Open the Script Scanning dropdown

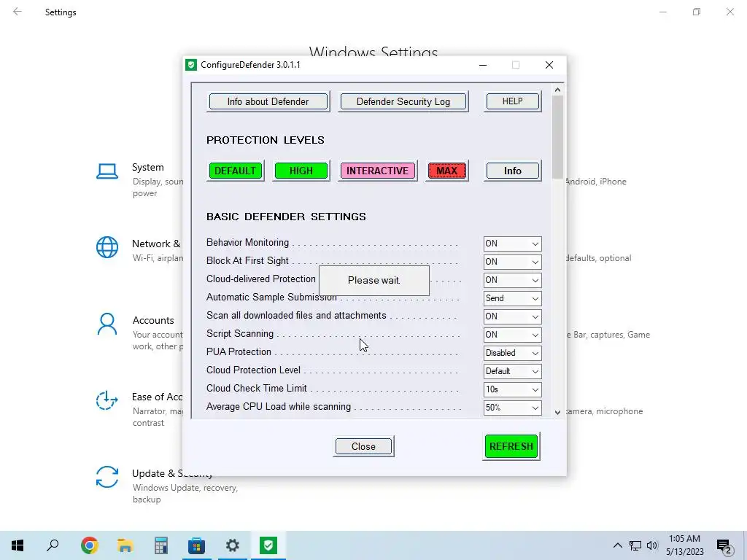click(513, 335)
